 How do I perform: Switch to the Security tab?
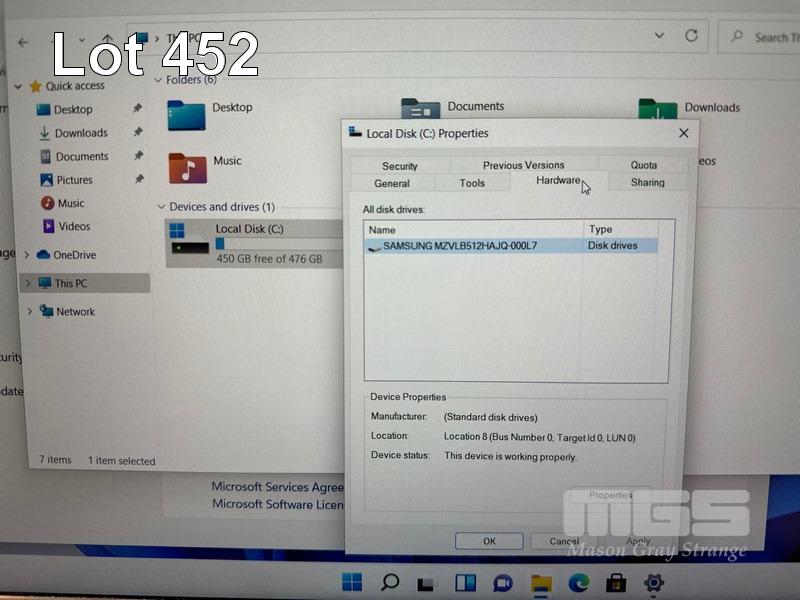tap(399, 166)
